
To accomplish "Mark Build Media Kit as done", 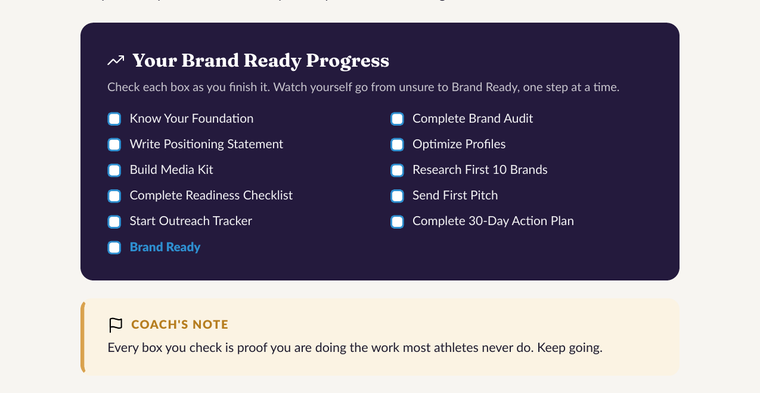I will [x=114, y=170].
